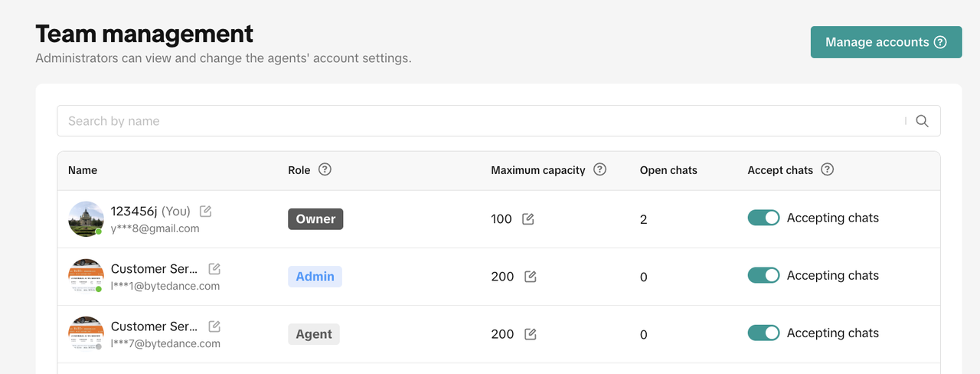
Task: Edit the Admin row's maximum capacity
Action: pyautogui.click(x=530, y=277)
